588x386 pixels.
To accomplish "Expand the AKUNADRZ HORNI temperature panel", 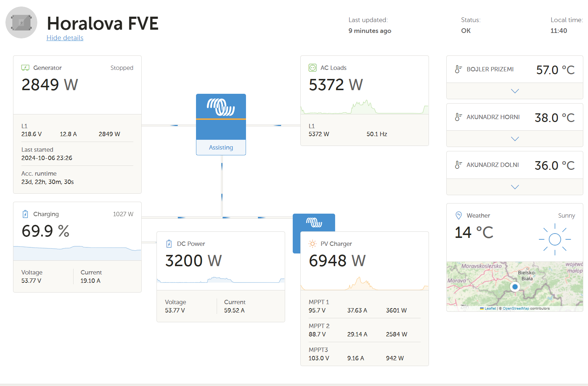I will (x=514, y=139).
